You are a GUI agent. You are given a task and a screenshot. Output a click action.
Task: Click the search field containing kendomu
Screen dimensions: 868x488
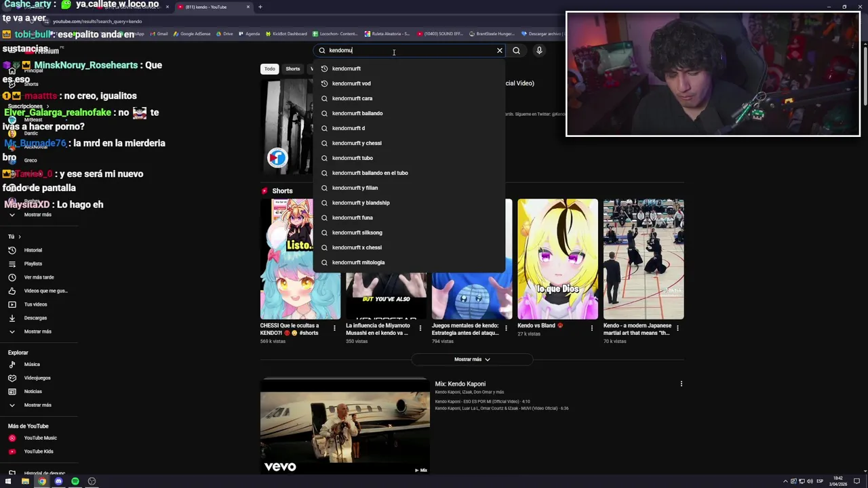point(408,50)
